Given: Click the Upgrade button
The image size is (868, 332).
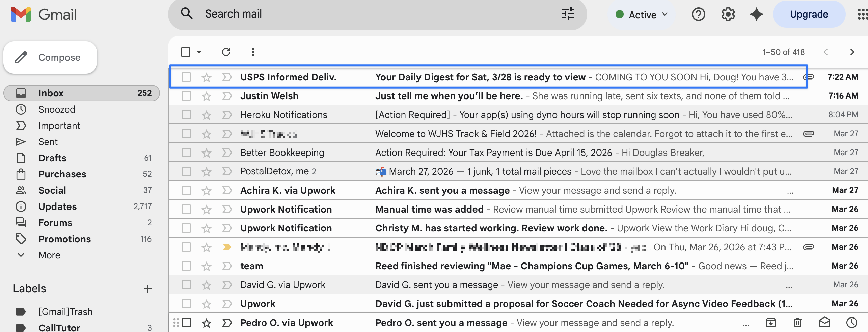Looking at the screenshot, I should 809,14.
